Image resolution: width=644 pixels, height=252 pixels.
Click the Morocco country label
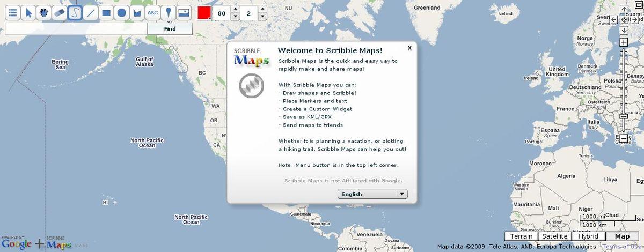point(540,164)
